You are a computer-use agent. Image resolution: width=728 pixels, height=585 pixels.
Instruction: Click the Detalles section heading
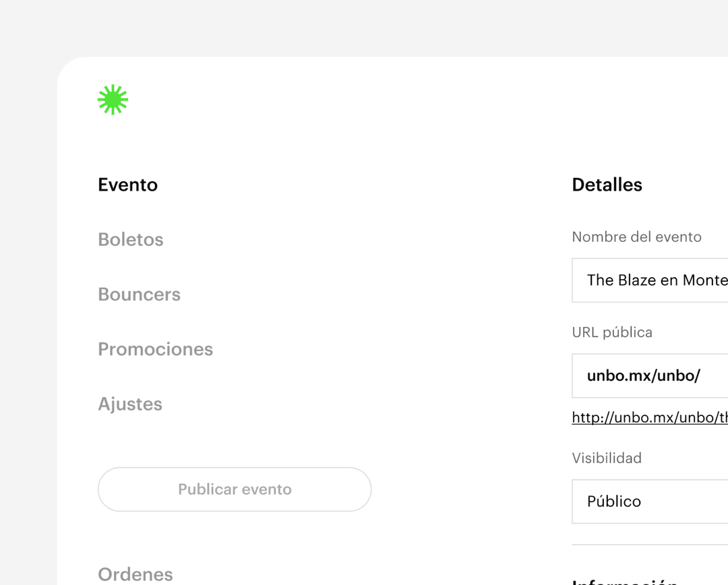tap(607, 184)
